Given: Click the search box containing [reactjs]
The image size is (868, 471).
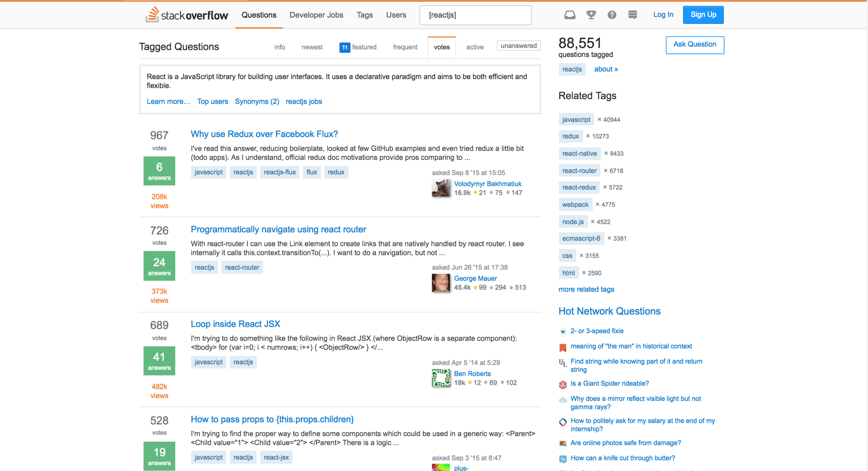Looking at the screenshot, I should [475, 15].
